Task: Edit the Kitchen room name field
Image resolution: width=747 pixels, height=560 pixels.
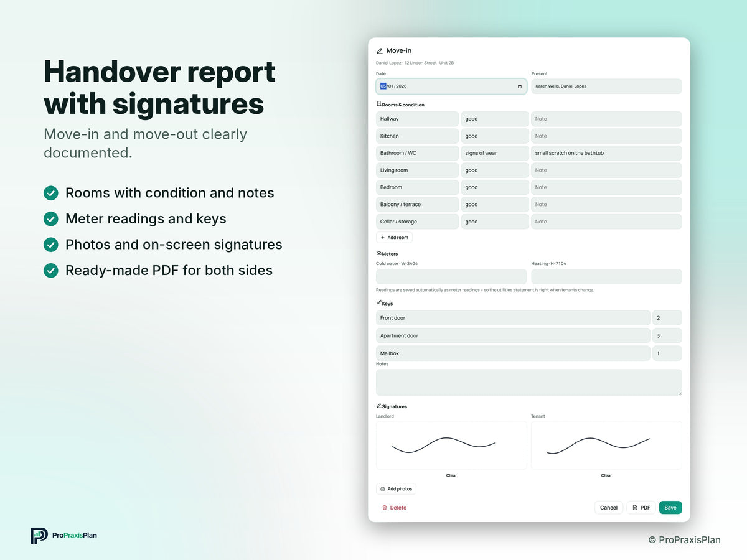Action: pos(417,136)
